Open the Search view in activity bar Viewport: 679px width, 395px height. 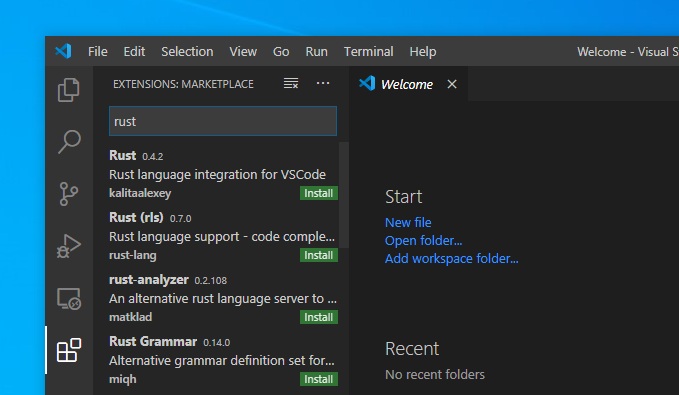(x=69, y=142)
